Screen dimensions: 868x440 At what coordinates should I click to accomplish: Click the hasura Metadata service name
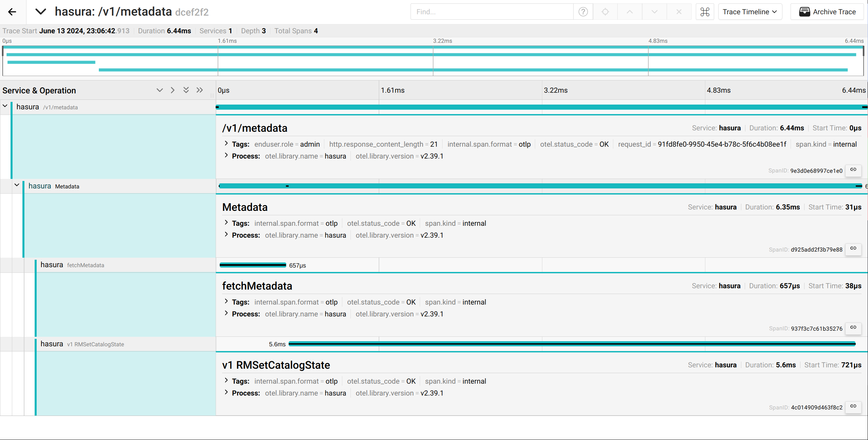tap(40, 186)
